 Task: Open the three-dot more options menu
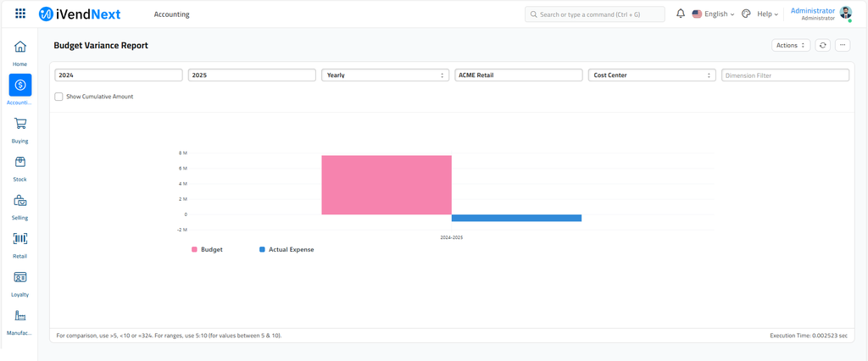[x=843, y=45]
